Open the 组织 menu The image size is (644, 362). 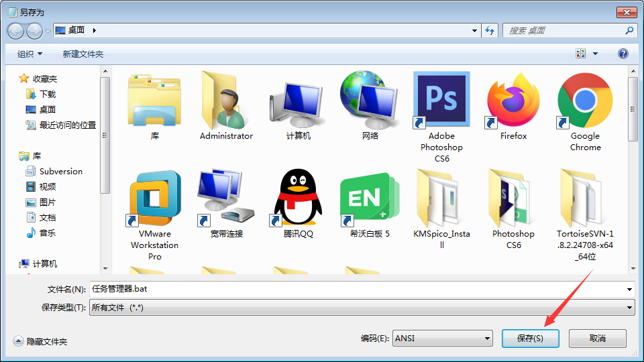pyautogui.click(x=30, y=54)
